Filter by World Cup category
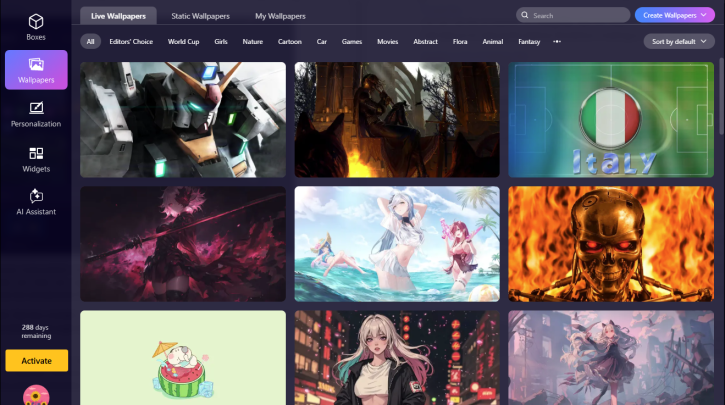725x405 pixels. coord(184,42)
